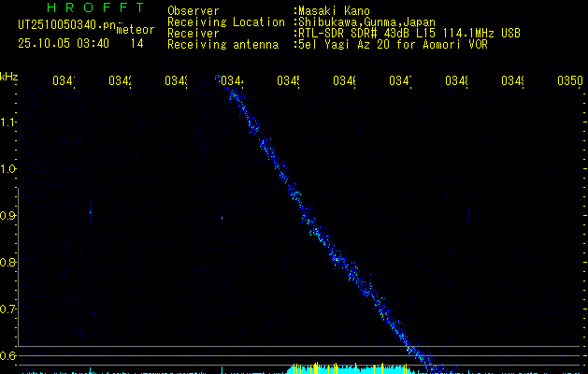Click the observer name Masaki Kano
This screenshot has width=588, height=374.
334,11
